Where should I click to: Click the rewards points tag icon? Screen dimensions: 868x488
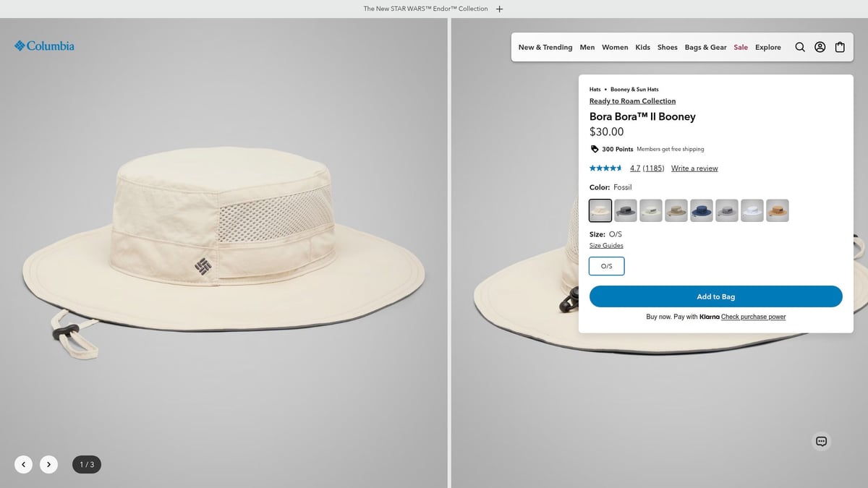tap(595, 149)
